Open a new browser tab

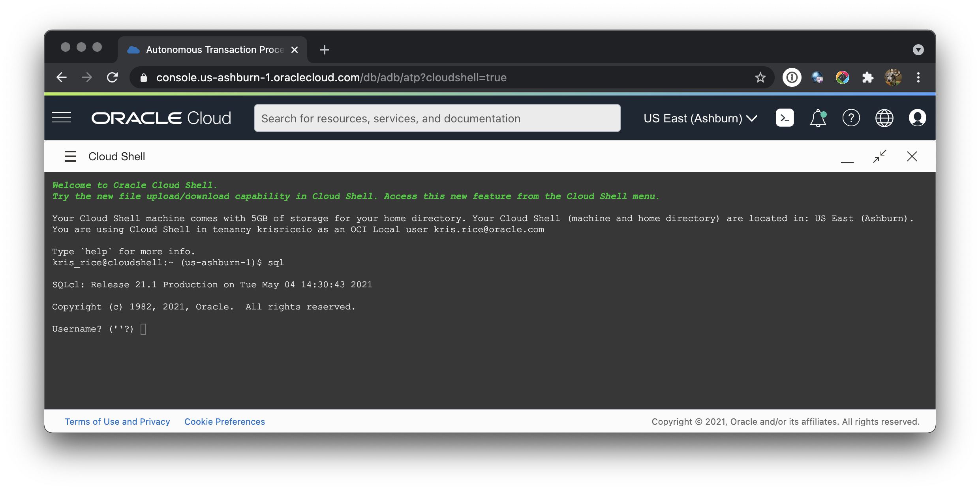tap(324, 50)
